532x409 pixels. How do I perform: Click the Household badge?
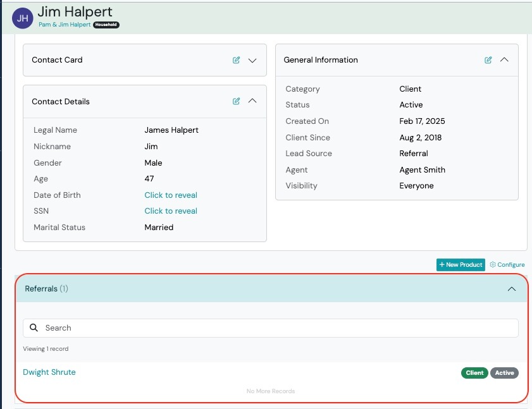106,25
